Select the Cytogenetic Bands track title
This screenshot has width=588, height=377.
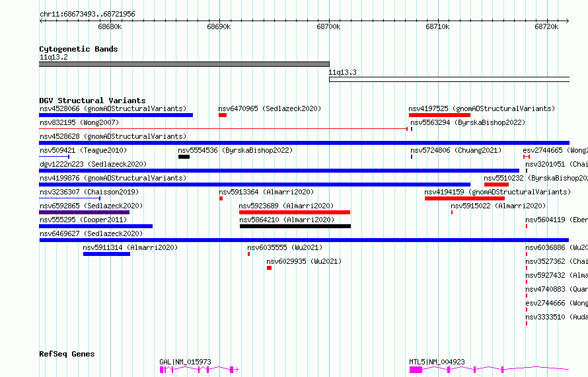[79, 49]
